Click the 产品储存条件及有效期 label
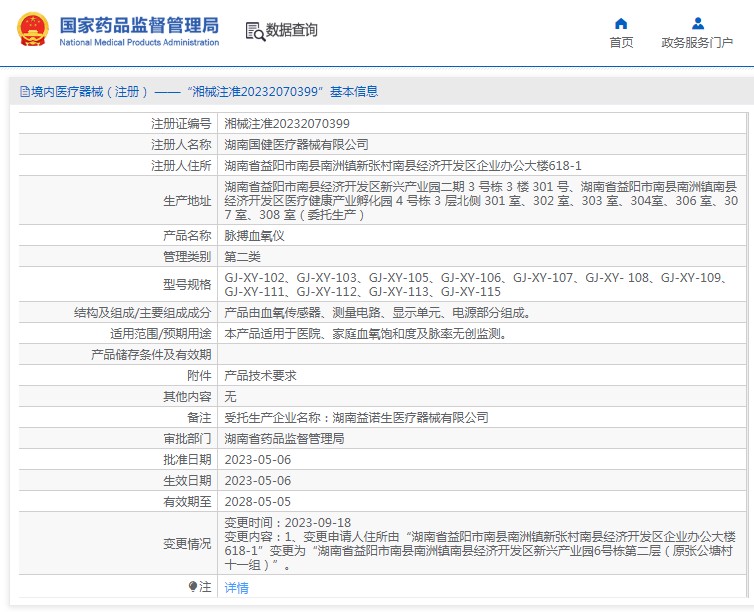 point(151,355)
